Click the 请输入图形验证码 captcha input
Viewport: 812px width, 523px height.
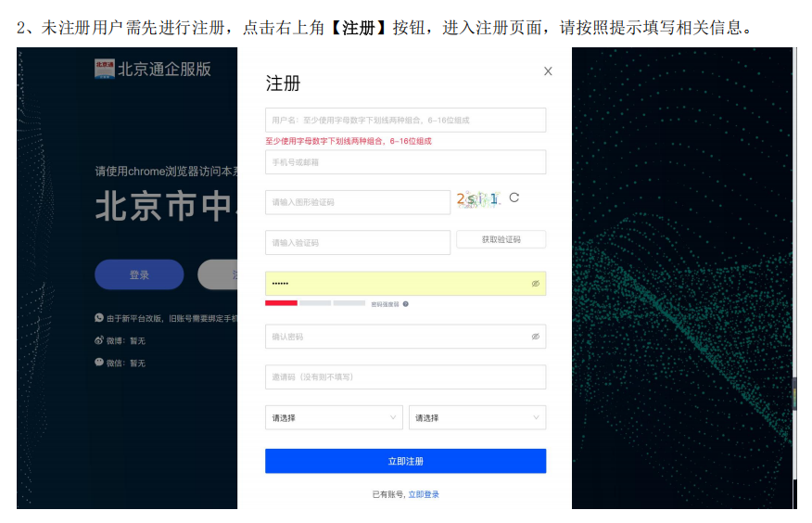[358, 202]
